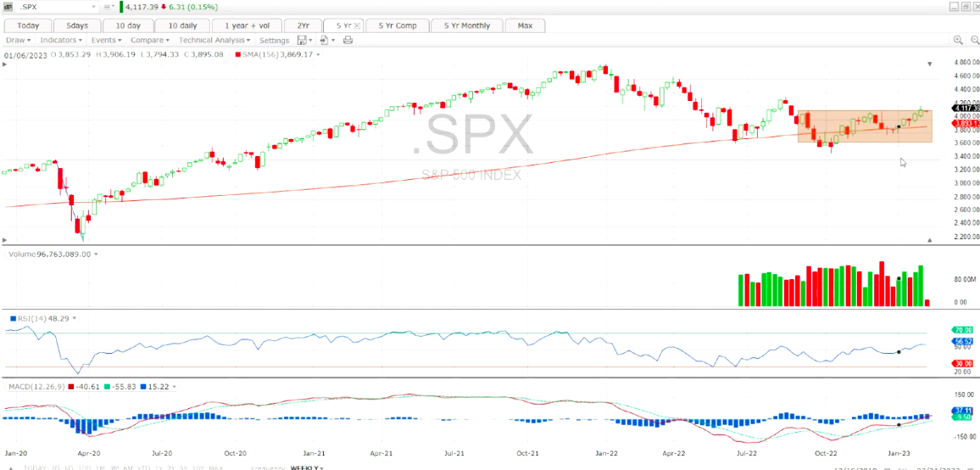Print the chart with printer icon
The height and width of the screenshot is (470, 980).
pos(348,40)
